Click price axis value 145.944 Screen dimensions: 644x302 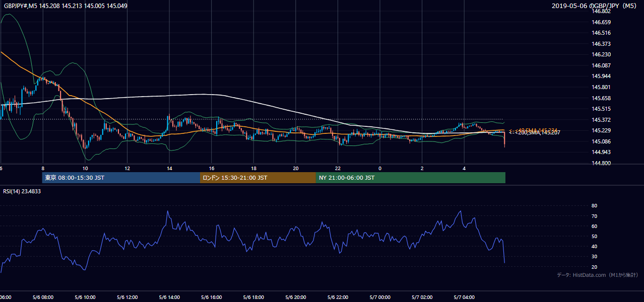click(601, 76)
